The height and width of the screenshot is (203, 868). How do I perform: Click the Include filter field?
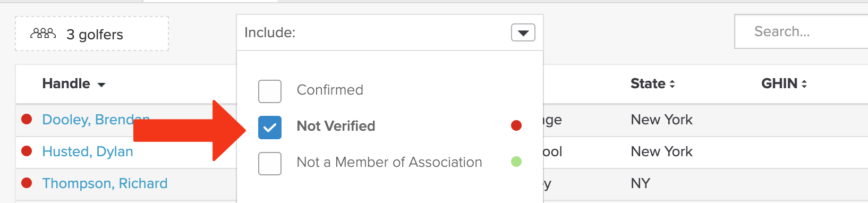click(390, 32)
